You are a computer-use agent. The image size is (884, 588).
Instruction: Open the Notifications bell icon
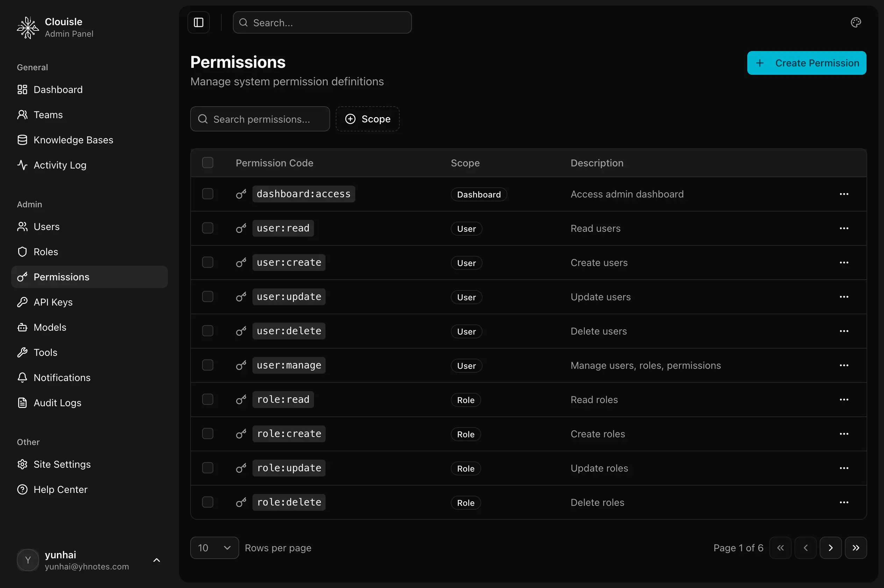tap(22, 377)
